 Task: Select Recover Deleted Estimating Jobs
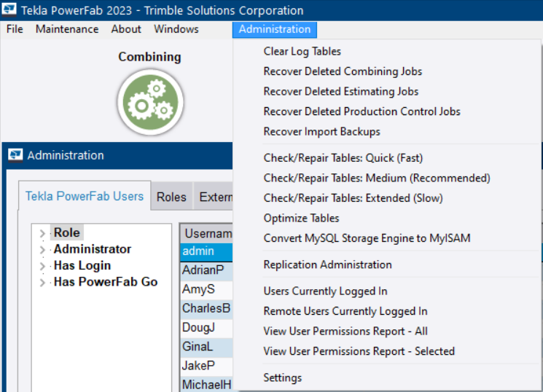[x=340, y=92]
